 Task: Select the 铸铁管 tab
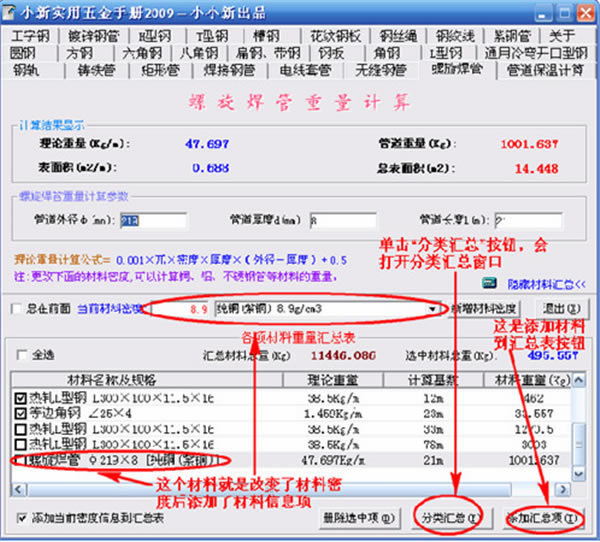point(96,70)
